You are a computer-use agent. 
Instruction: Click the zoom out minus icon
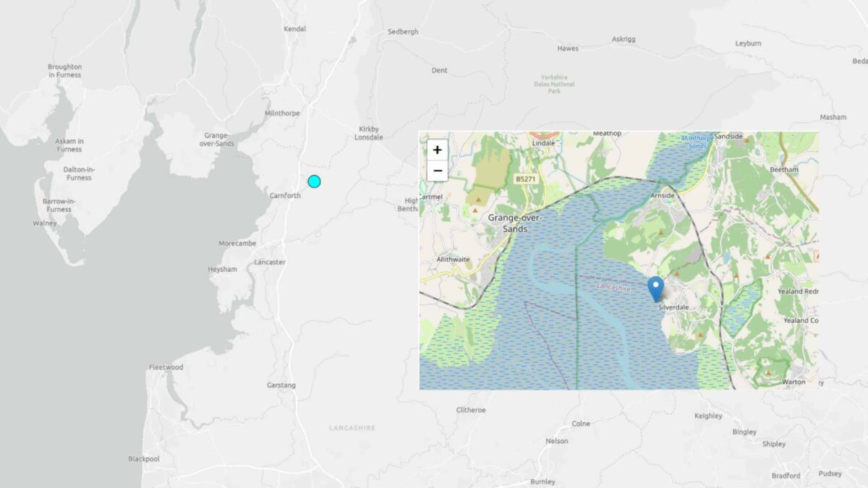[438, 170]
